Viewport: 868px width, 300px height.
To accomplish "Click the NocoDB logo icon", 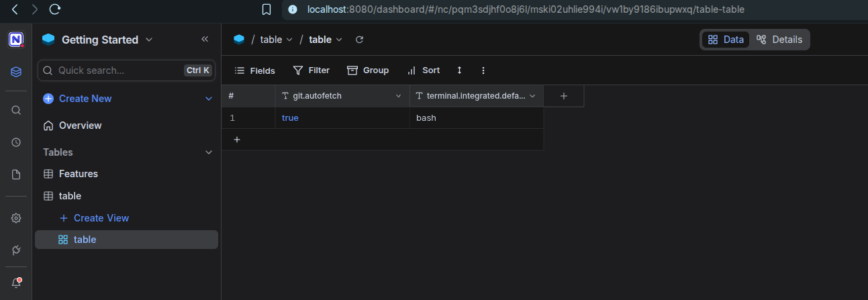I will (16, 40).
